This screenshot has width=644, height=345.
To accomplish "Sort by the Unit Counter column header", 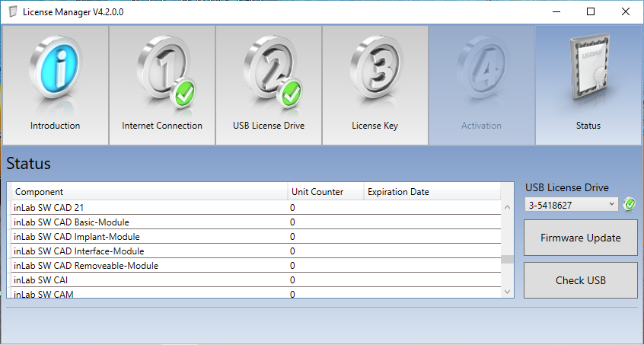I will [x=326, y=192].
